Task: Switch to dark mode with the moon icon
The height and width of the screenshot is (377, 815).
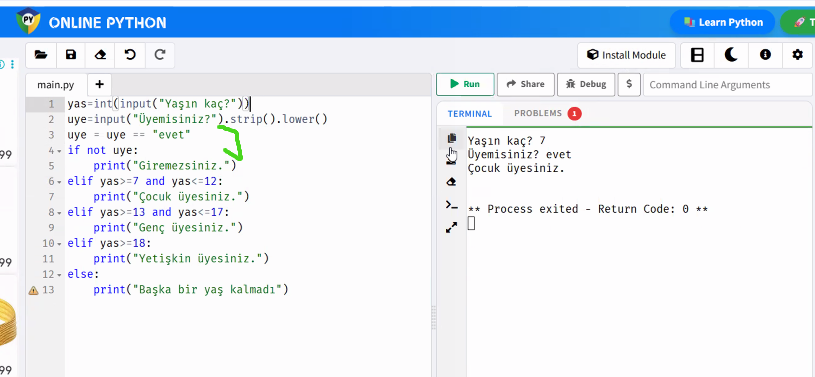Action: pyautogui.click(x=731, y=55)
